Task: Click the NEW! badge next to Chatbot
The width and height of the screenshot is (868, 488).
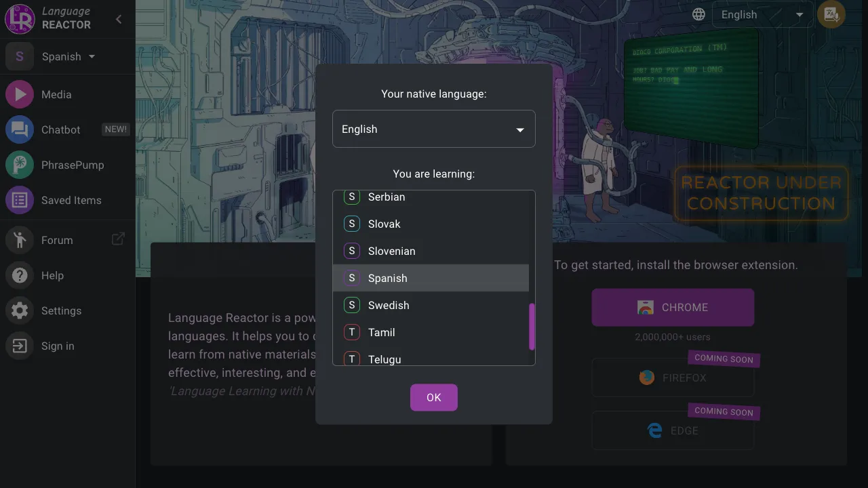Action: (115, 129)
